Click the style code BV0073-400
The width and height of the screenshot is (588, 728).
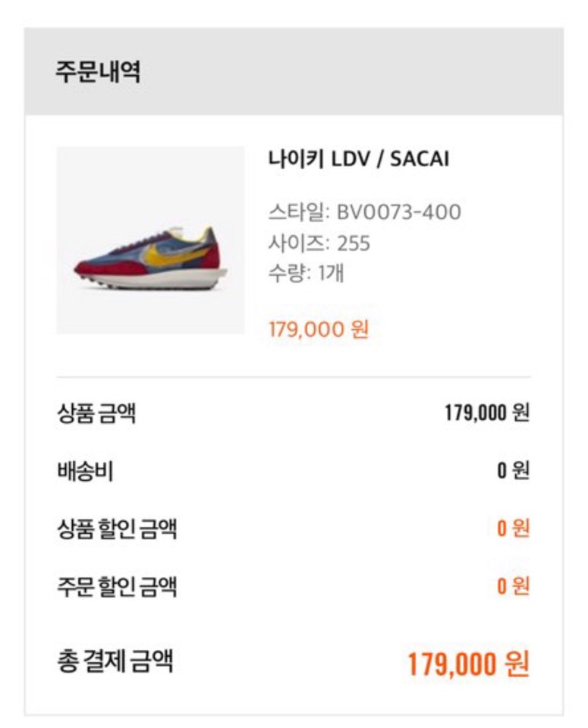[398, 212]
